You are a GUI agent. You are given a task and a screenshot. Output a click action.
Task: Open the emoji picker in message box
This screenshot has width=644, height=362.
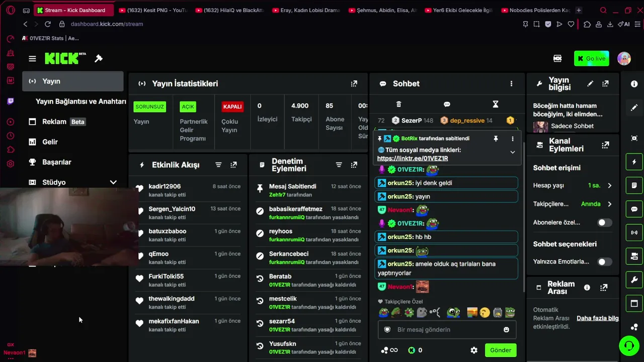pyautogui.click(x=506, y=330)
